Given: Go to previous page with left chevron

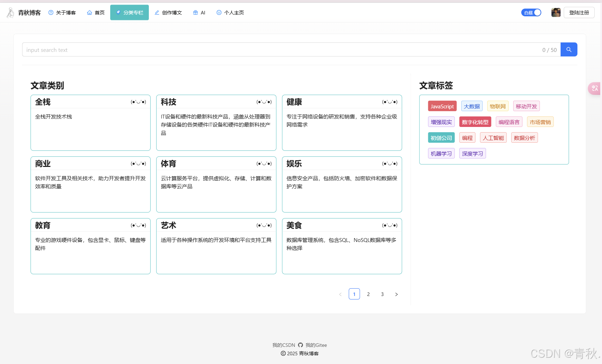Looking at the screenshot, I should point(340,294).
